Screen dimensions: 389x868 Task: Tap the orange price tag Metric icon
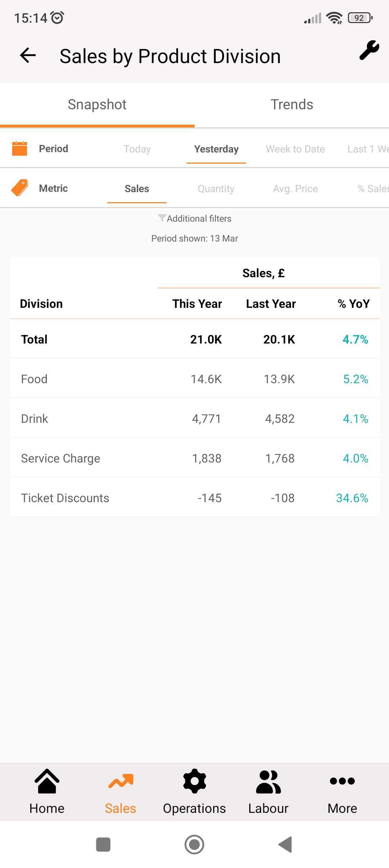pyautogui.click(x=20, y=188)
